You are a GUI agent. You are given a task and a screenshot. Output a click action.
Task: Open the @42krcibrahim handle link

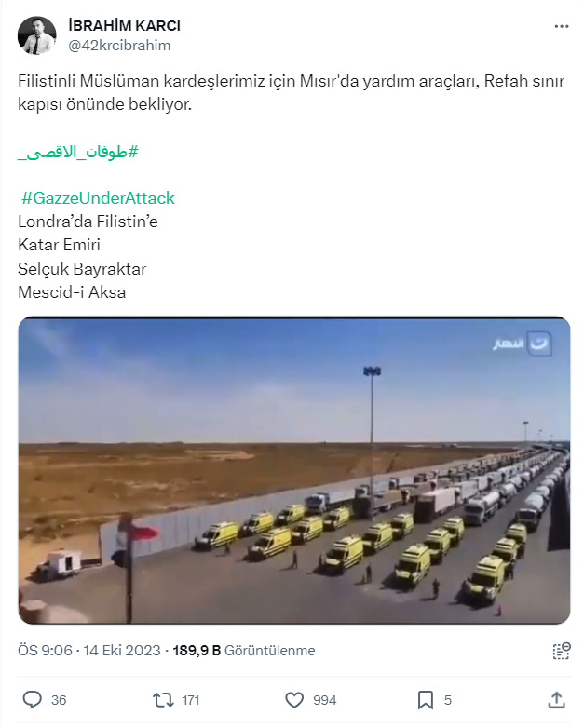click(119, 46)
